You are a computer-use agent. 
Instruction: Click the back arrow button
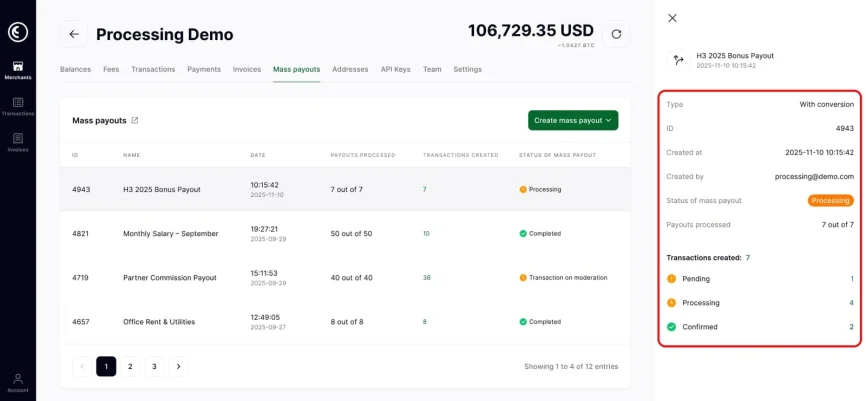[x=73, y=34]
